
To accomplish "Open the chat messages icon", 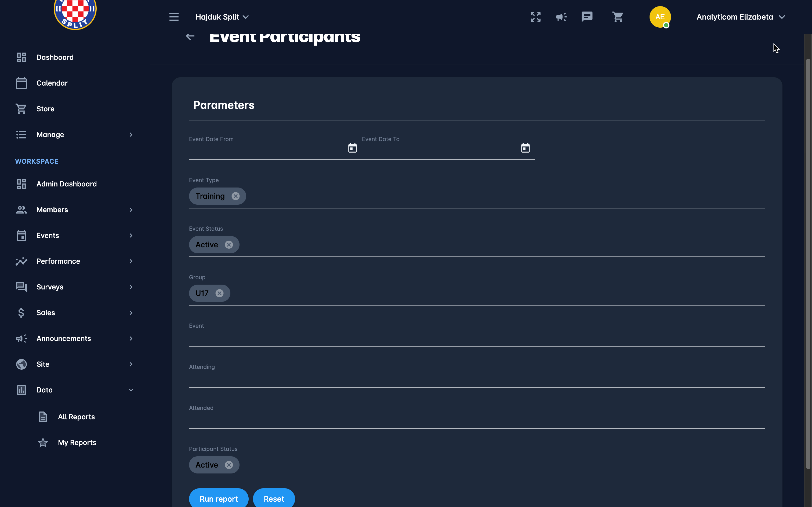I will (587, 17).
